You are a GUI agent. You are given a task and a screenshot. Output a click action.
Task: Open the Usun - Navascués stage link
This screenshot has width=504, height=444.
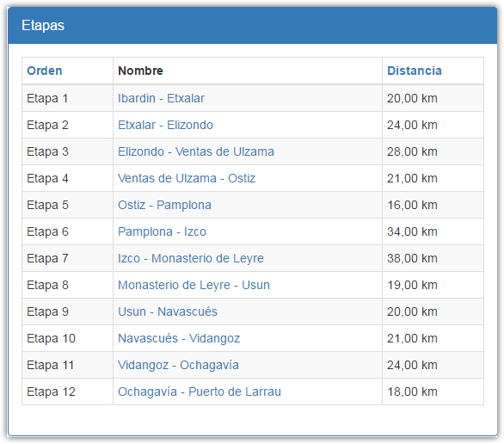(x=168, y=311)
